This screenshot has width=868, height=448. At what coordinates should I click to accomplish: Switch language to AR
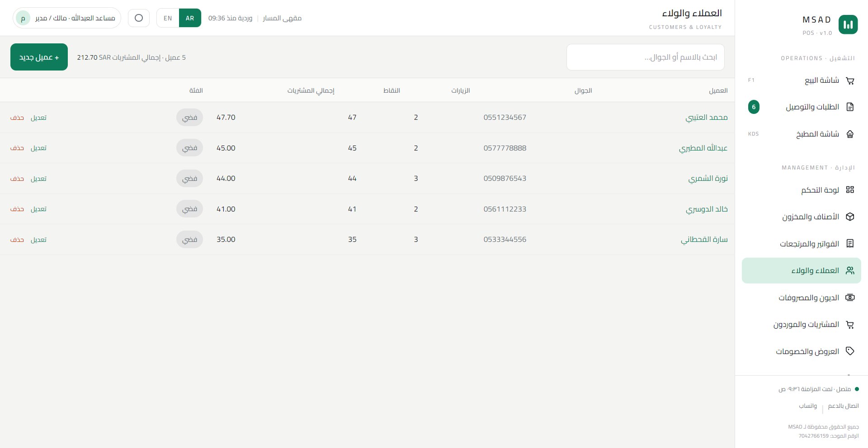[x=190, y=18]
